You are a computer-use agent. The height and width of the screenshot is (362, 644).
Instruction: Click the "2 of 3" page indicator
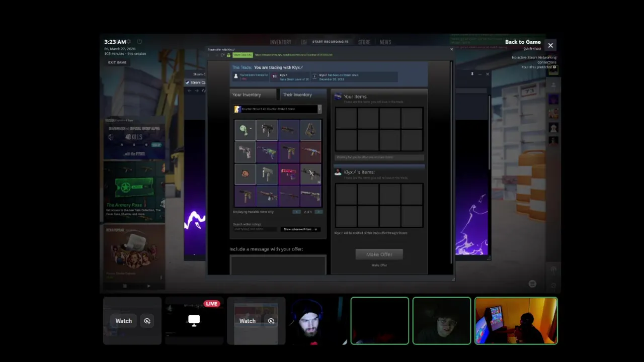[x=307, y=212]
